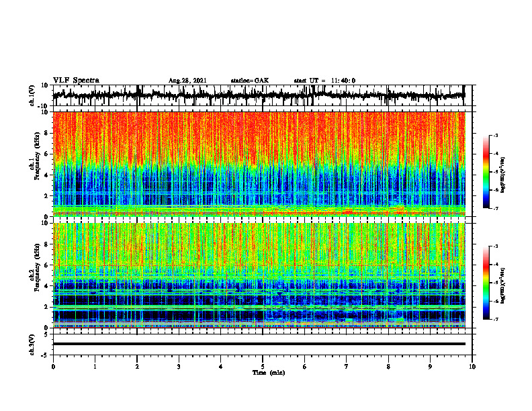
Task: Click the ch.1 color scale bar
Action: [486, 172]
